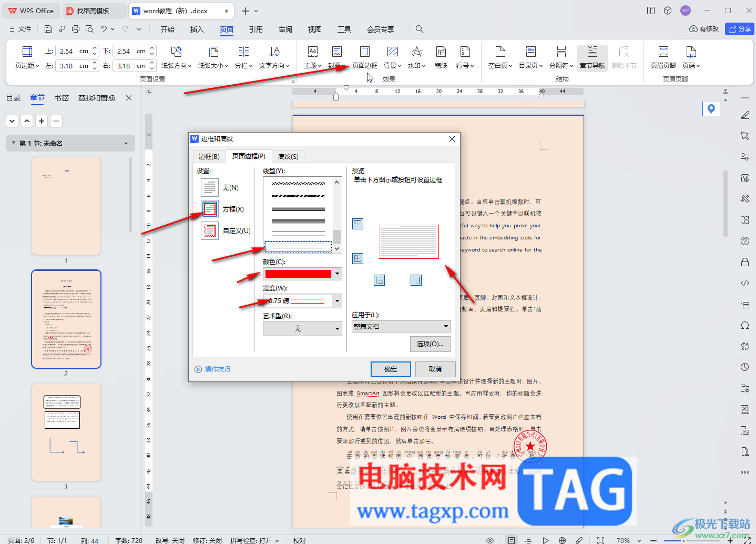Open the 引用 references ribbon tab
The width and height of the screenshot is (756, 544).
[256, 29]
